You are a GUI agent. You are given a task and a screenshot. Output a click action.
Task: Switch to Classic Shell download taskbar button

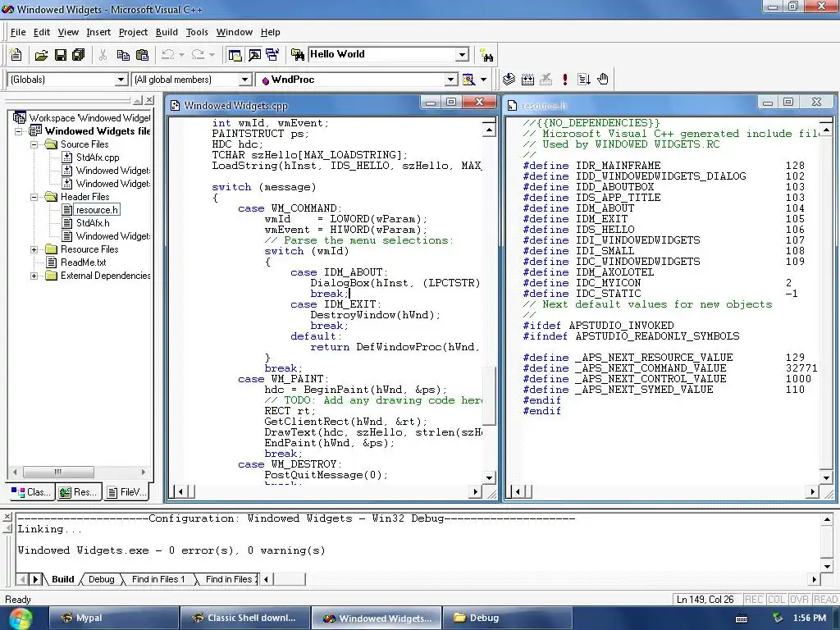point(244,618)
